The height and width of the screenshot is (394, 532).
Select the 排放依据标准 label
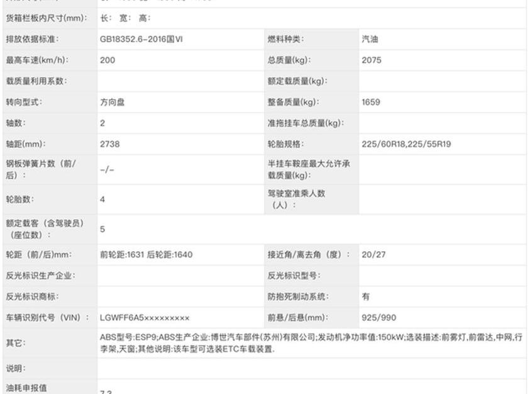coord(32,39)
